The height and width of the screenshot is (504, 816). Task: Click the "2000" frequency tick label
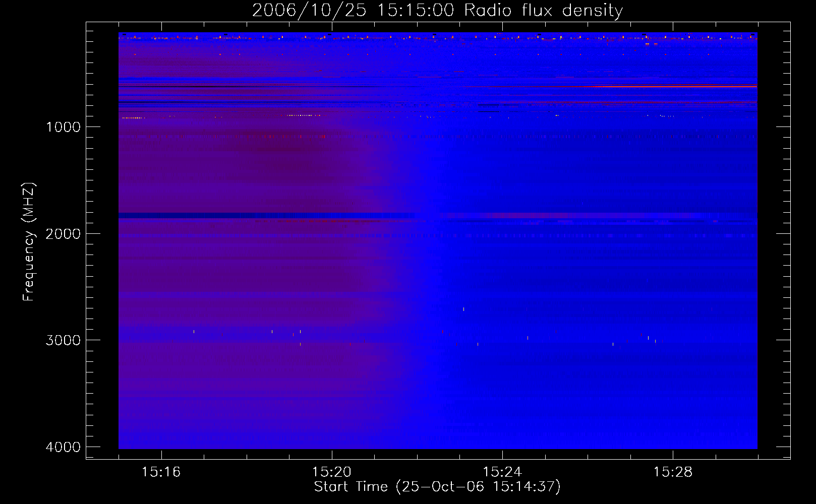pyautogui.click(x=63, y=234)
